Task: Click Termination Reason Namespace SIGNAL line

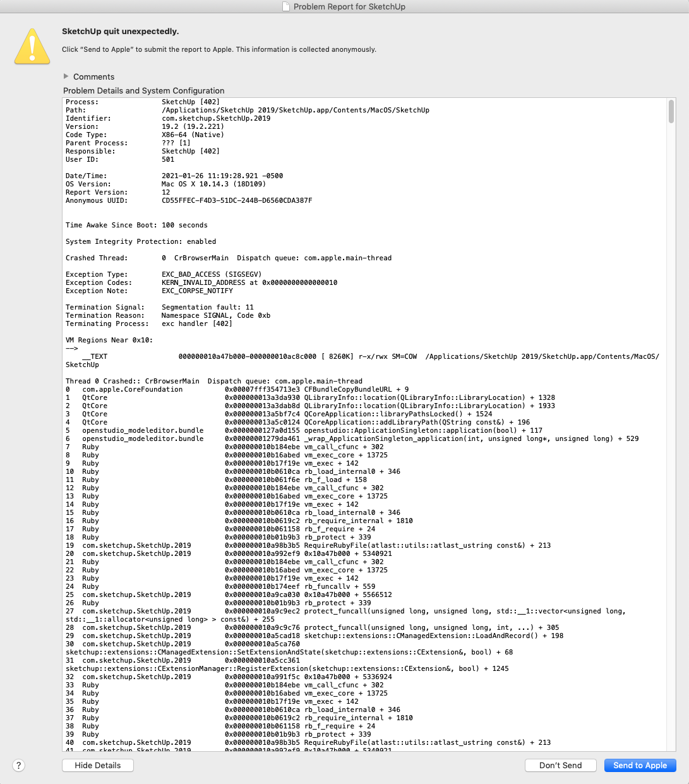Action: (x=168, y=315)
